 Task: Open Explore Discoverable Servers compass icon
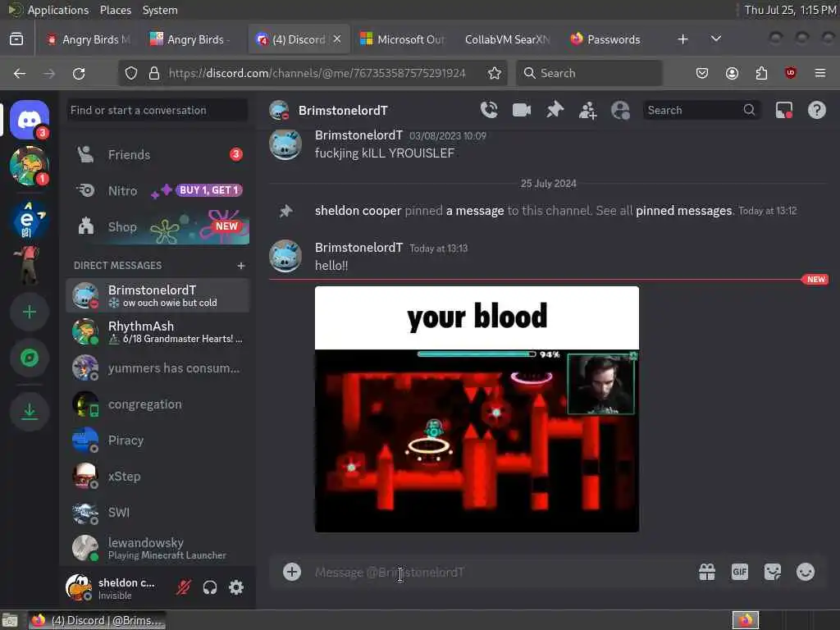point(30,358)
